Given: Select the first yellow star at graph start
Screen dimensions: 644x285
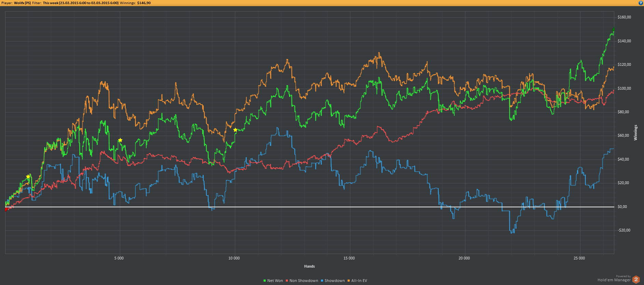Looking at the screenshot, I should [x=28, y=177].
